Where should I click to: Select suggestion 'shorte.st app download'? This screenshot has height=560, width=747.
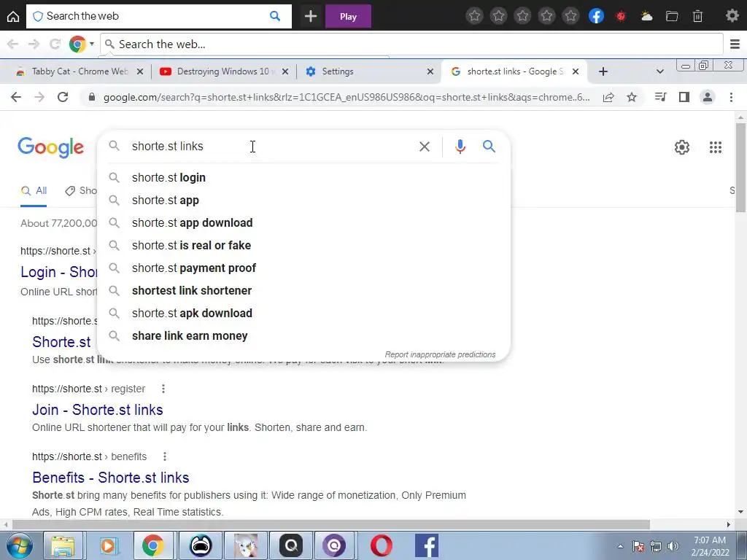303,223
